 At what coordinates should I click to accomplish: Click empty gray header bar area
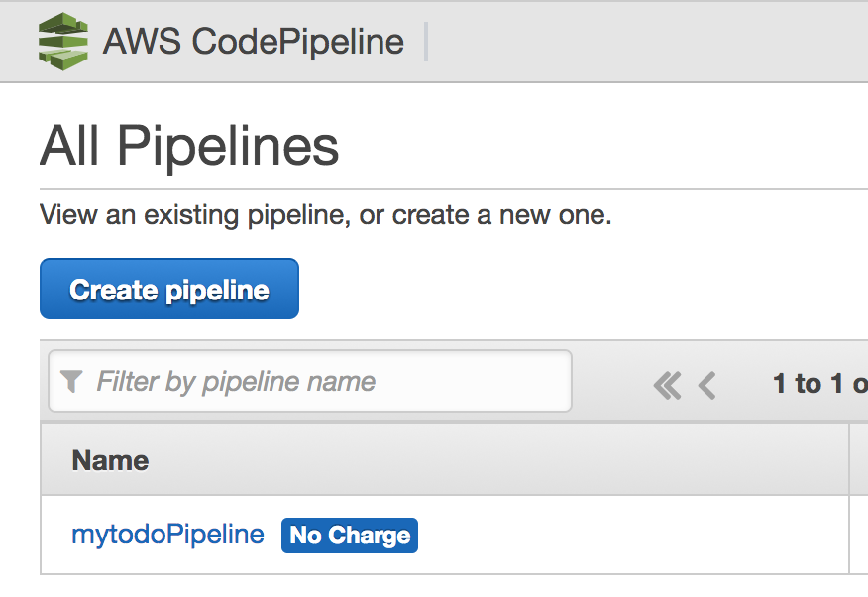point(648,42)
